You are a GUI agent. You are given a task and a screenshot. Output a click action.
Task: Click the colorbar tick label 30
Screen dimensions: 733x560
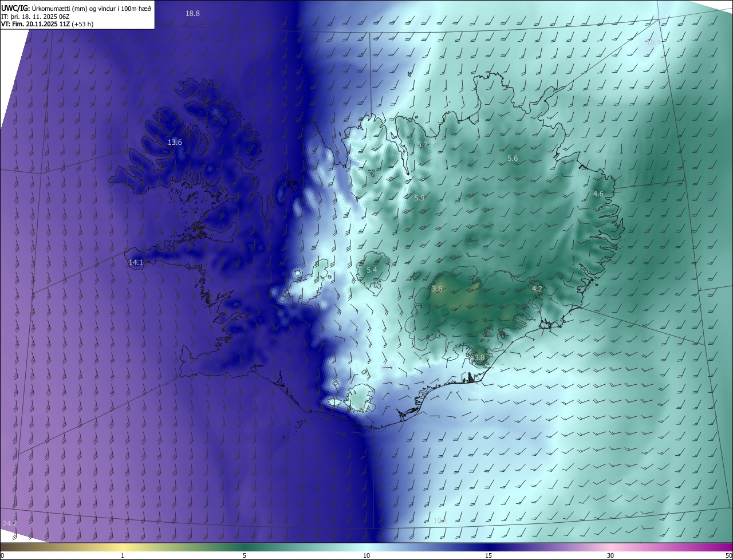point(610,555)
